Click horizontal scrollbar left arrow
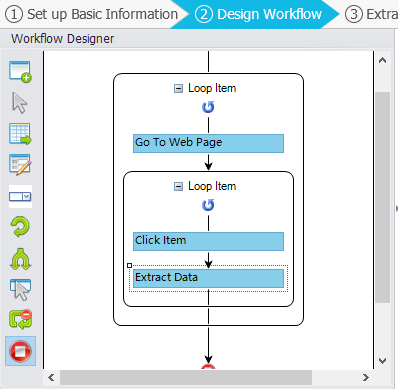 [51, 377]
